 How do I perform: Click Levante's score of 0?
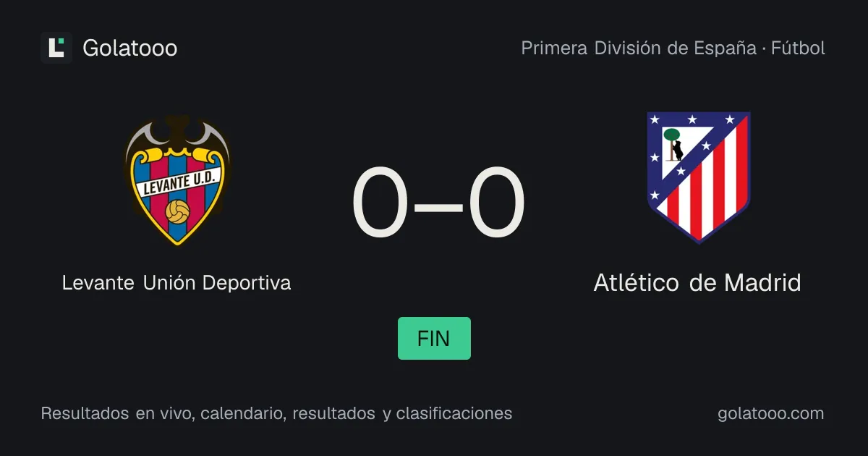coord(381,203)
